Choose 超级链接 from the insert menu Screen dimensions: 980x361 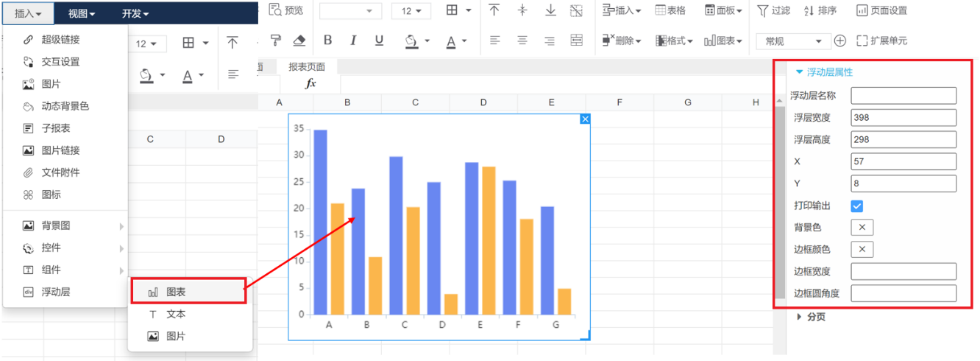pos(65,40)
